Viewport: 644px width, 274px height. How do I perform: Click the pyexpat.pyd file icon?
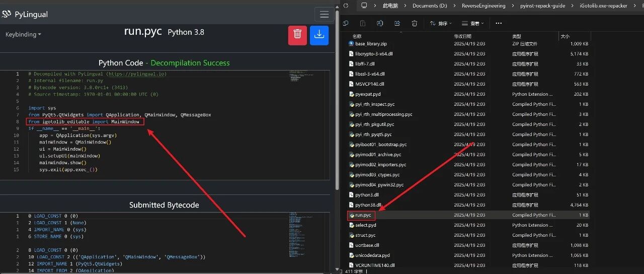click(x=351, y=94)
